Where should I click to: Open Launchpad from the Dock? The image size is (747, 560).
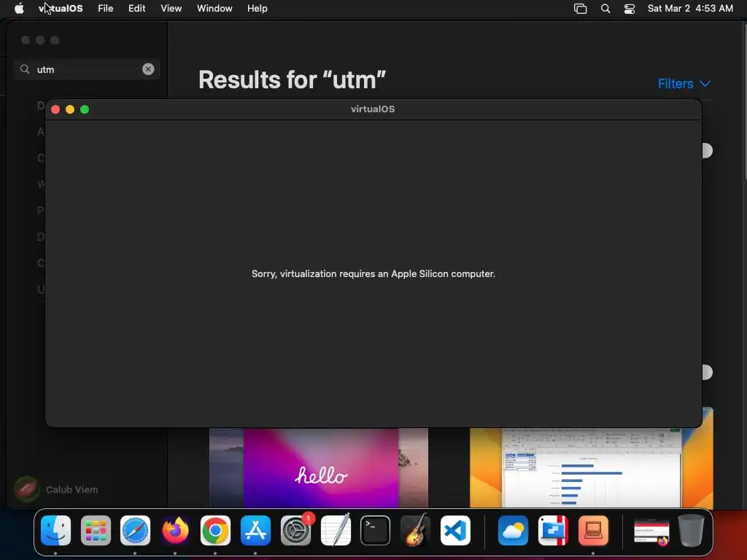tap(96, 531)
